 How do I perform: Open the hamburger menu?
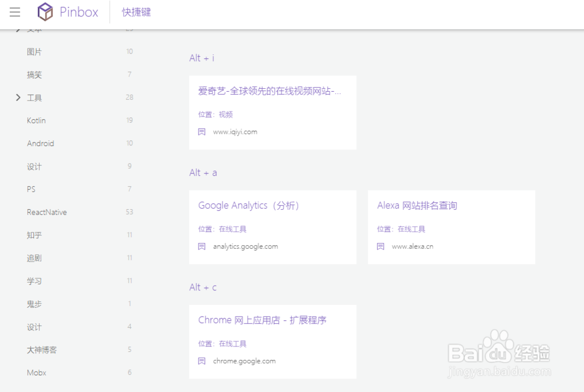(15, 12)
